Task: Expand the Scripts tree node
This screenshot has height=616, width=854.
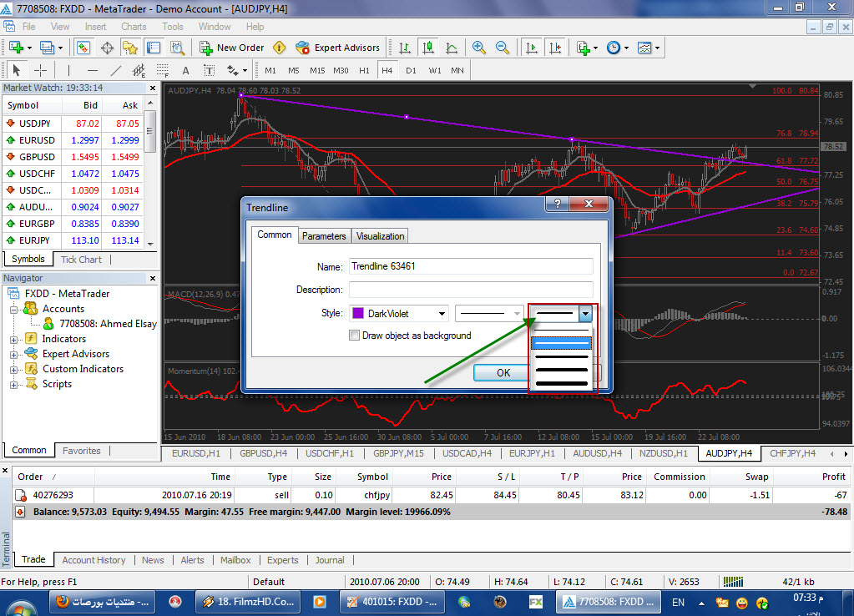Action: coord(13,384)
